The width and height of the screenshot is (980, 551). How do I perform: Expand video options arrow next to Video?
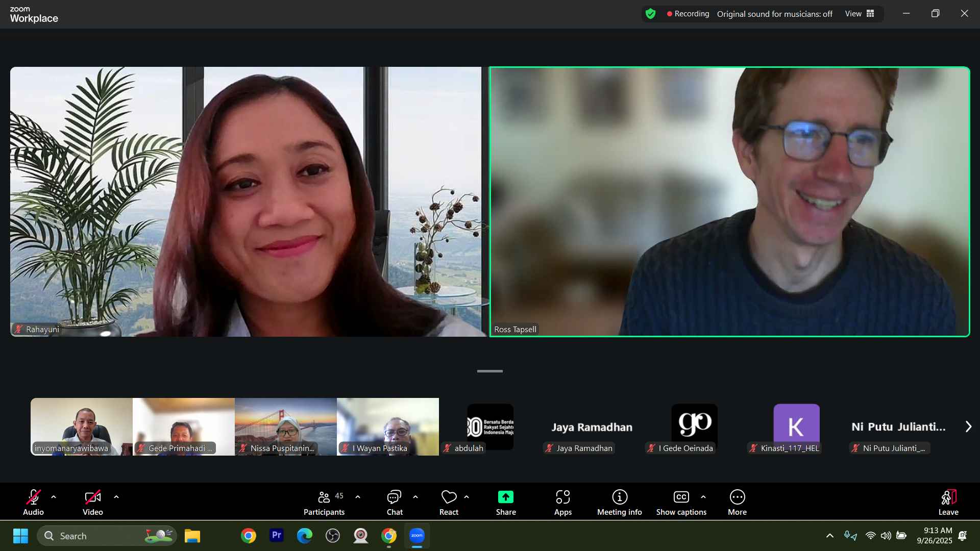[116, 497]
